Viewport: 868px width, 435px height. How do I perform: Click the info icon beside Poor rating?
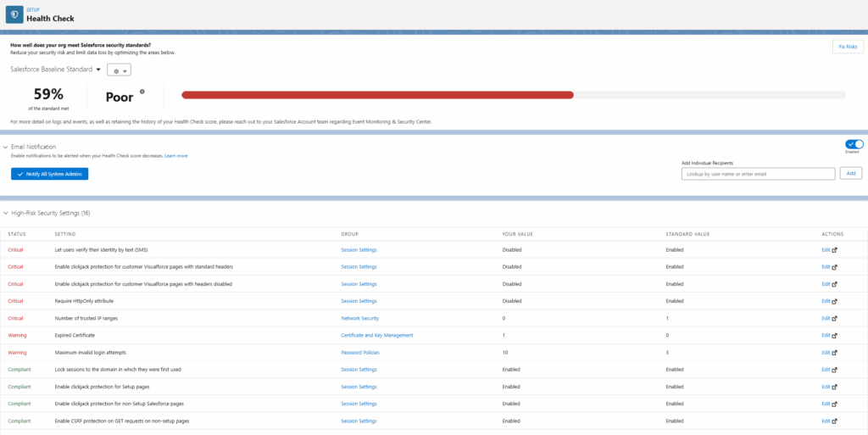142,92
